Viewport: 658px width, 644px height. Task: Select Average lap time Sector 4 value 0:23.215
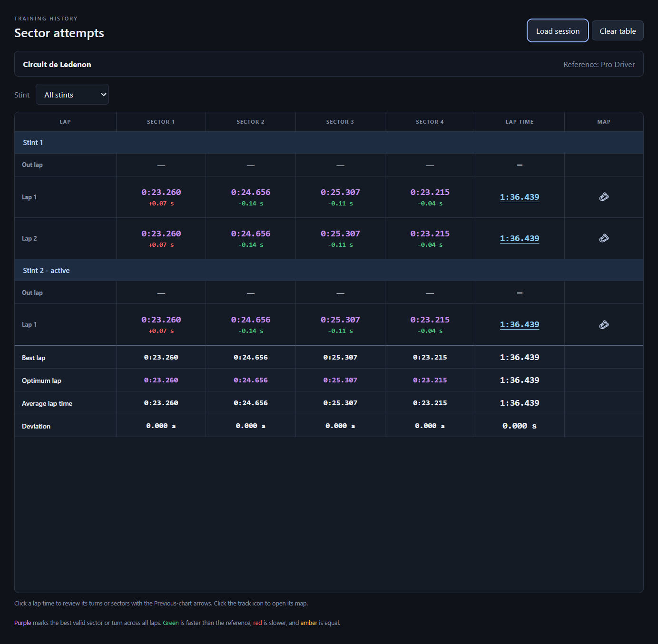430,403
